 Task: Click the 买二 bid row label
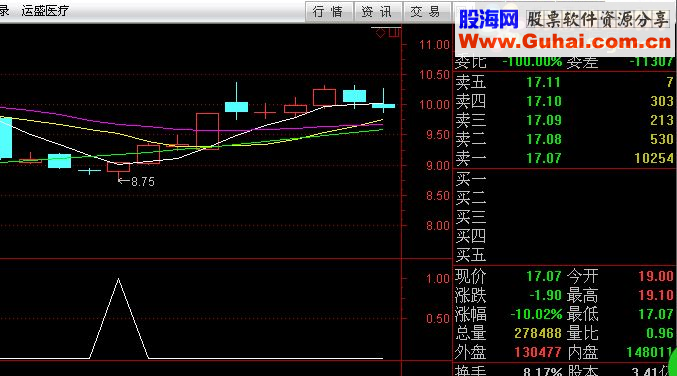click(471, 198)
